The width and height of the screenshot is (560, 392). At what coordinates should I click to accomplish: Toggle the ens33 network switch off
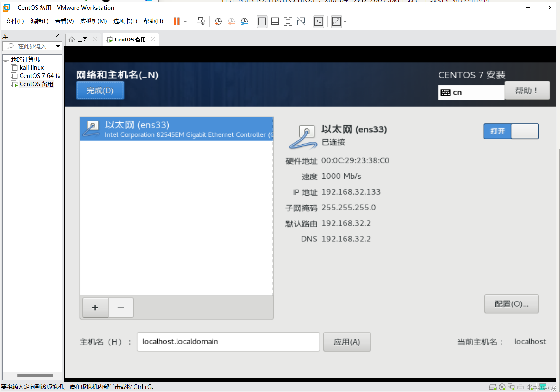coord(511,131)
